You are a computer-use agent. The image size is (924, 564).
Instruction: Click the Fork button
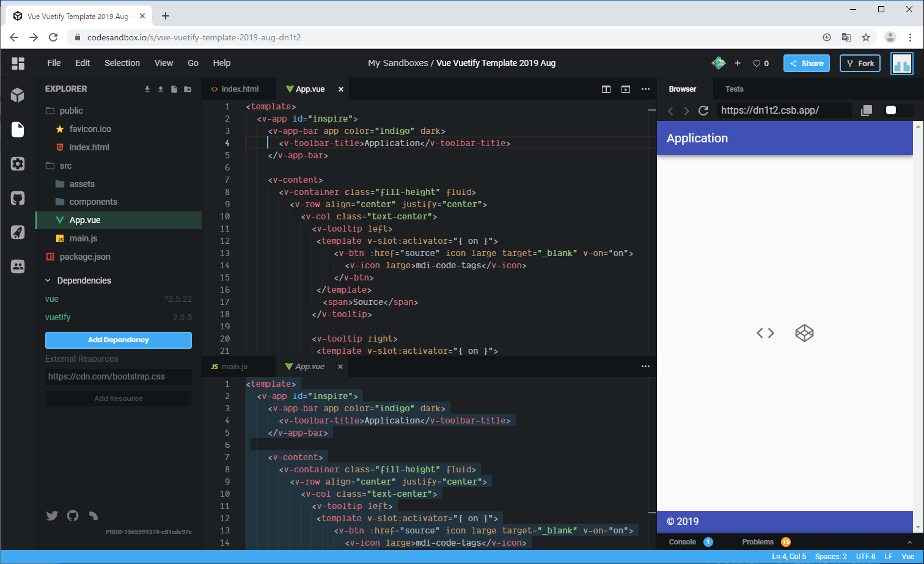click(x=860, y=63)
